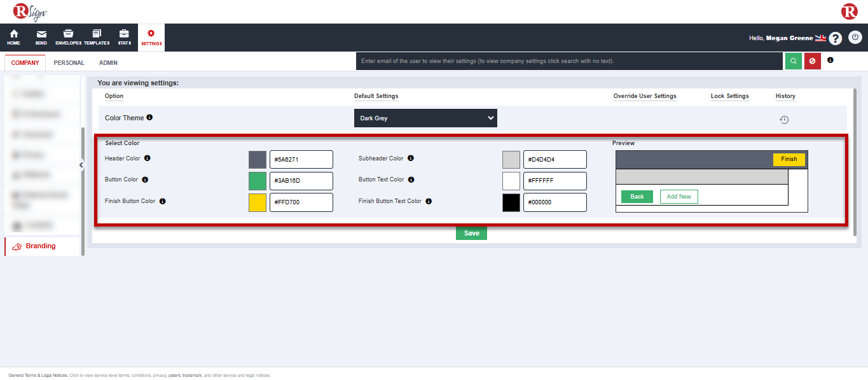868x380 pixels.
Task: Click the Add New button in preview
Action: pos(679,197)
